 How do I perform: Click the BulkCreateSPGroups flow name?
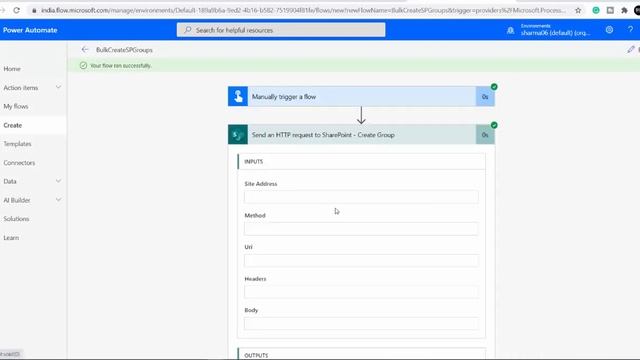coord(124,50)
